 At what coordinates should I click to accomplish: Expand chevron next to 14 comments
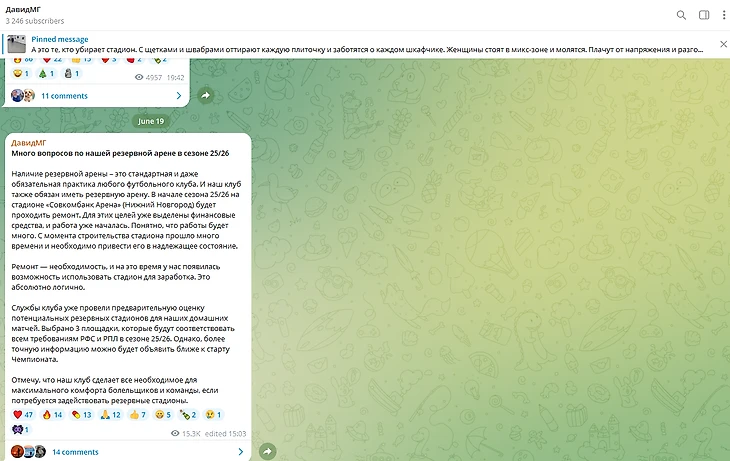(x=240, y=452)
